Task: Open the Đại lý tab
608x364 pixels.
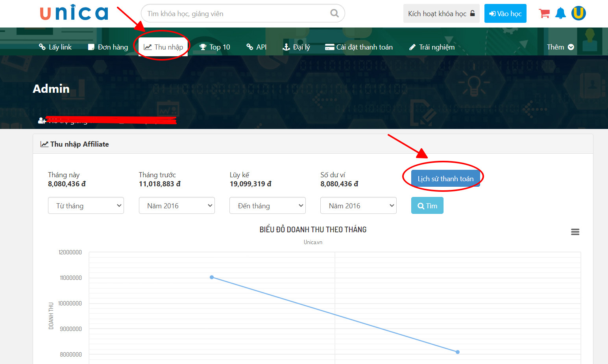Action: coord(296,47)
